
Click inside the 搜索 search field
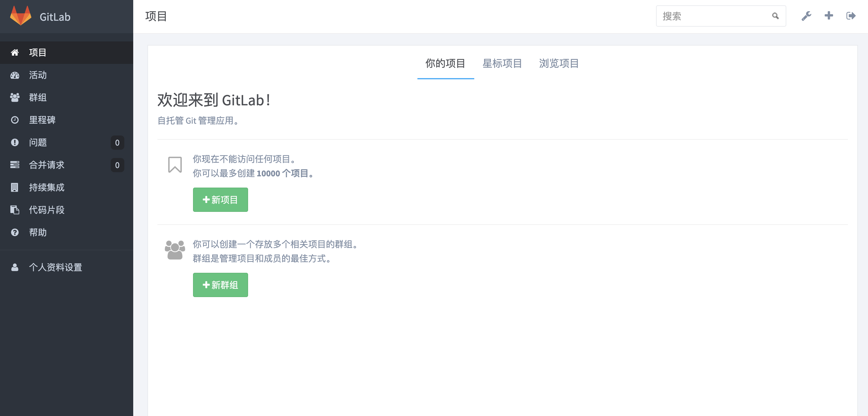click(x=708, y=15)
